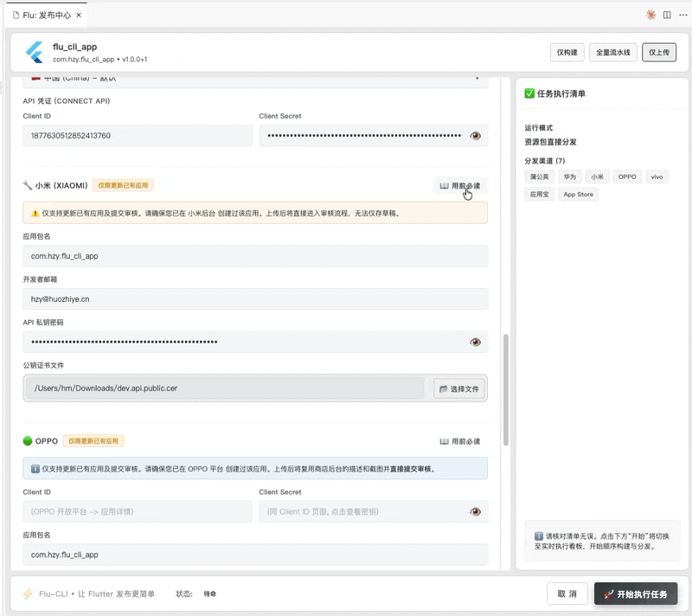Toggle split editor layout icon
Screen dimensions: 692x616
point(667,15)
